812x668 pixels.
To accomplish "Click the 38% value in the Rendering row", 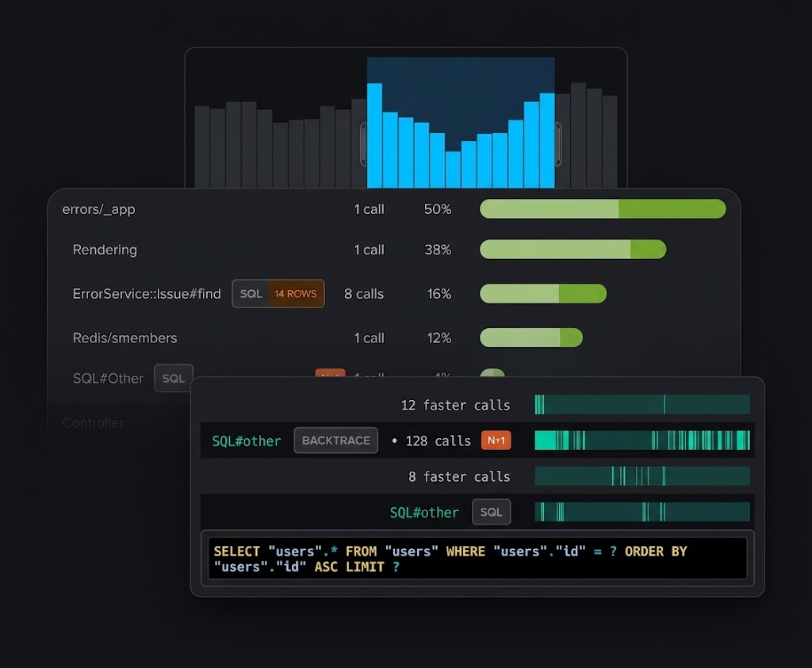I will click(438, 250).
